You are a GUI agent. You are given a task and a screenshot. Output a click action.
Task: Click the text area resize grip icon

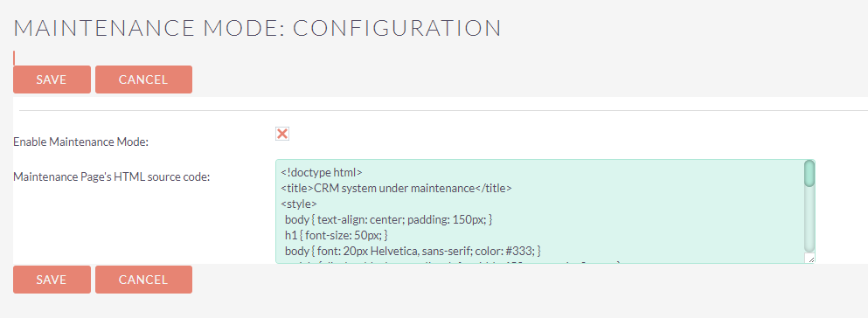pyautogui.click(x=810, y=259)
